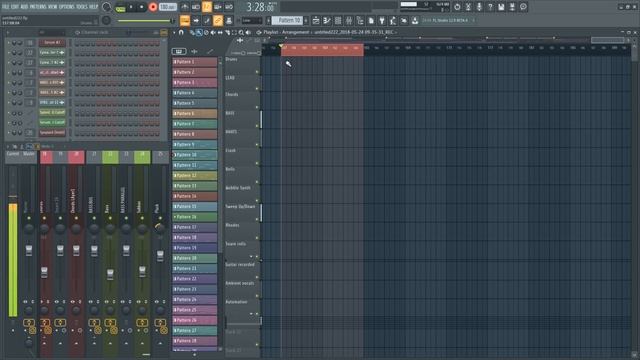Select the zoom magnifier tool in the playlist

[241, 32]
